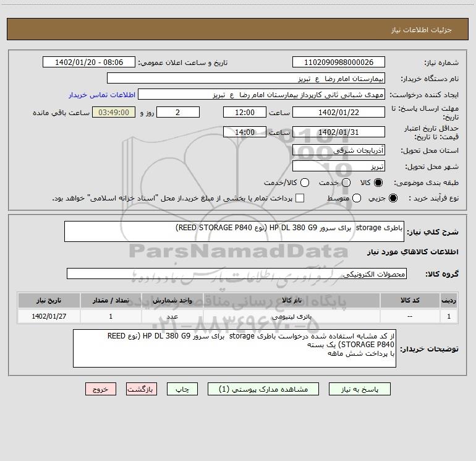The height and width of the screenshot is (461, 476).
Task: Click the بازگشت back button
Action: (142, 389)
